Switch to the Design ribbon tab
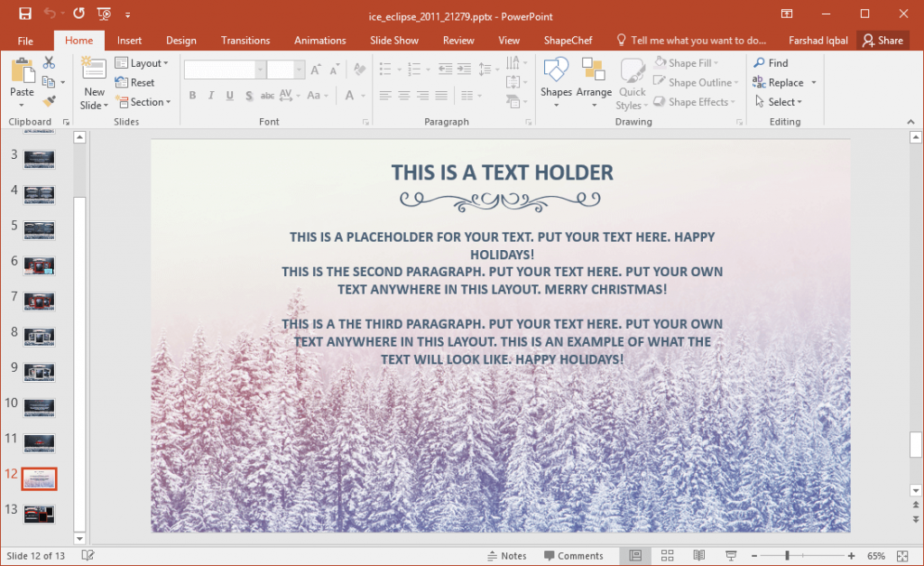 click(x=180, y=40)
